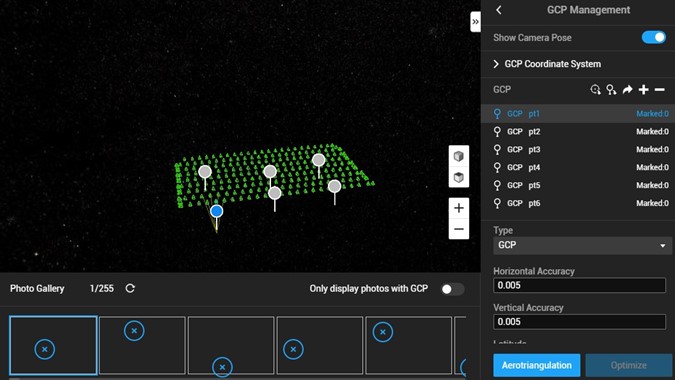Click Marked:0 text on GCP pt3 row
Image resolution: width=675 pixels, height=380 pixels.
[652, 149]
